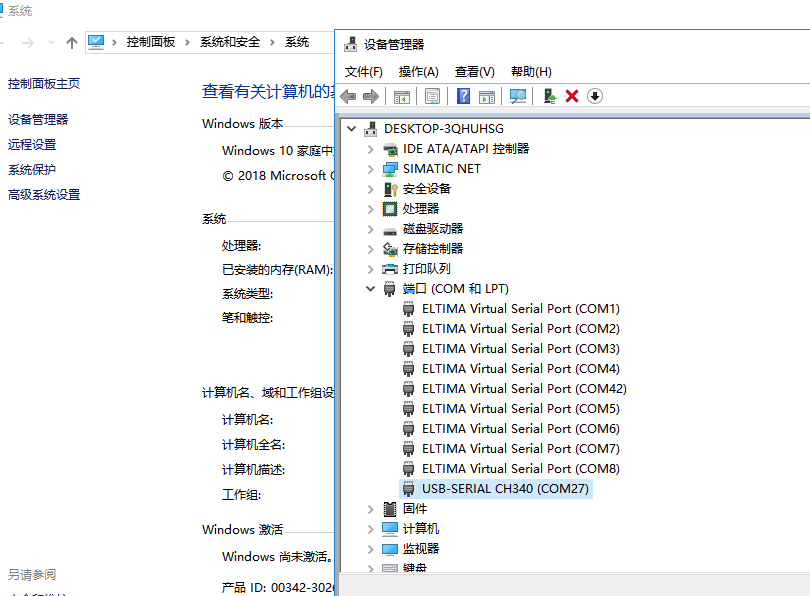Open the 查看(V) menu

click(474, 72)
